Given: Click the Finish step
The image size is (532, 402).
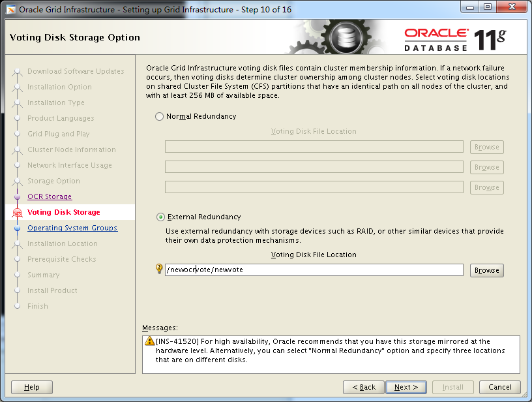Looking at the screenshot, I should pyautogui.click(x=38, y=306).
